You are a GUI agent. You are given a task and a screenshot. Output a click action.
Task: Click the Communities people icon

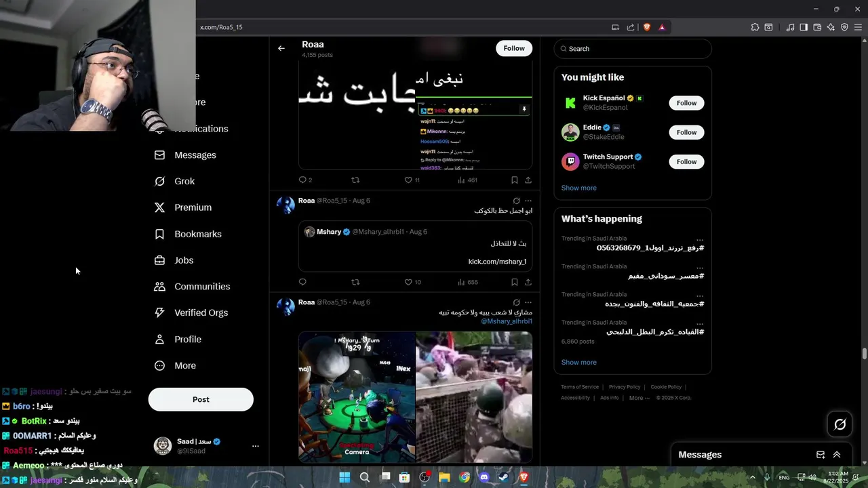[159, 287]
